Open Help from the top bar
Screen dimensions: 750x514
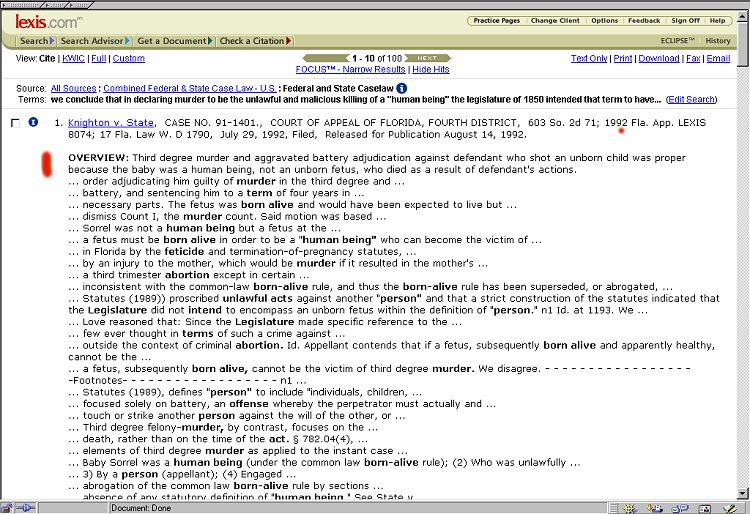pos(717,21)
